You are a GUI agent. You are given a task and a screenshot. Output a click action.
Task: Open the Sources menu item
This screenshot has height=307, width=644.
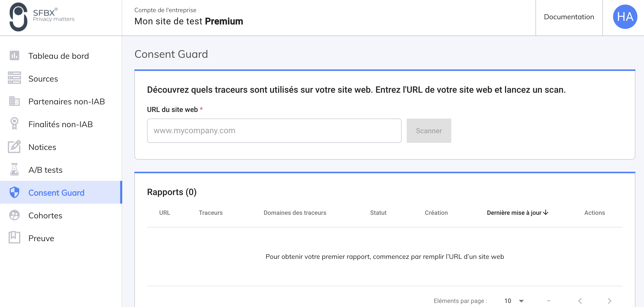(43, 79)
